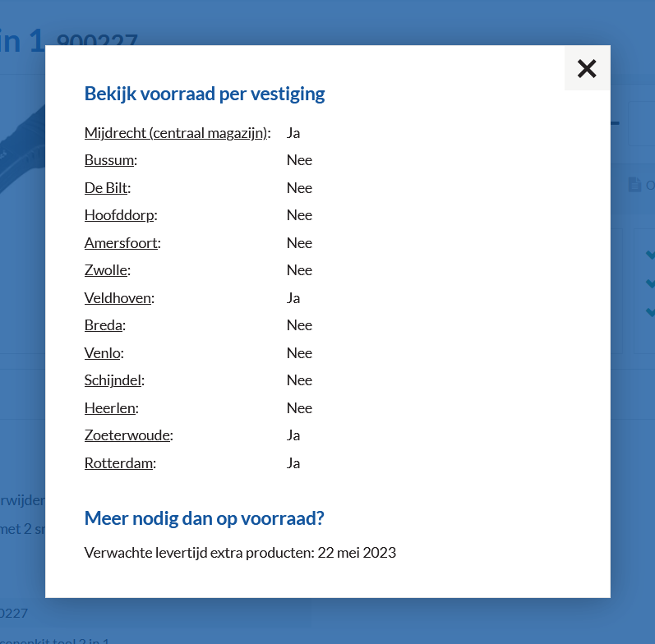Click the 'Meer nodig dan op voorraad?' heading
This screenshot has width=655, height=644.
205,518
